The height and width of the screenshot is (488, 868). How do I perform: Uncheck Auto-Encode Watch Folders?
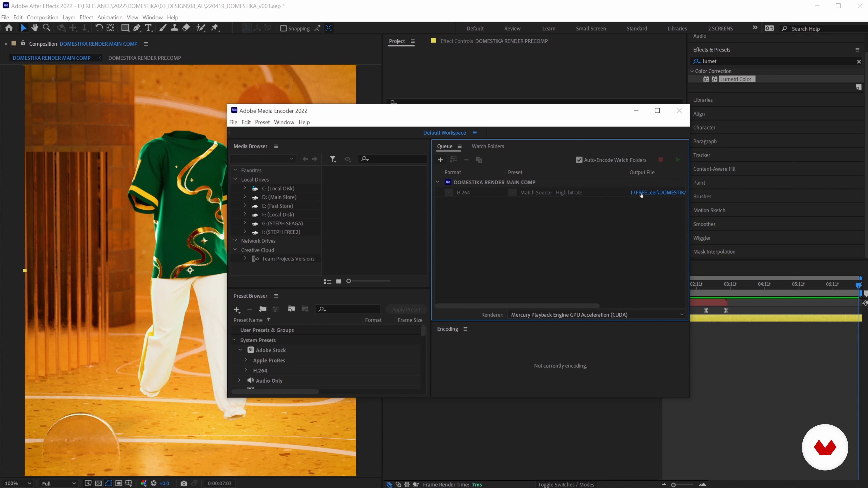coord(579,160)
